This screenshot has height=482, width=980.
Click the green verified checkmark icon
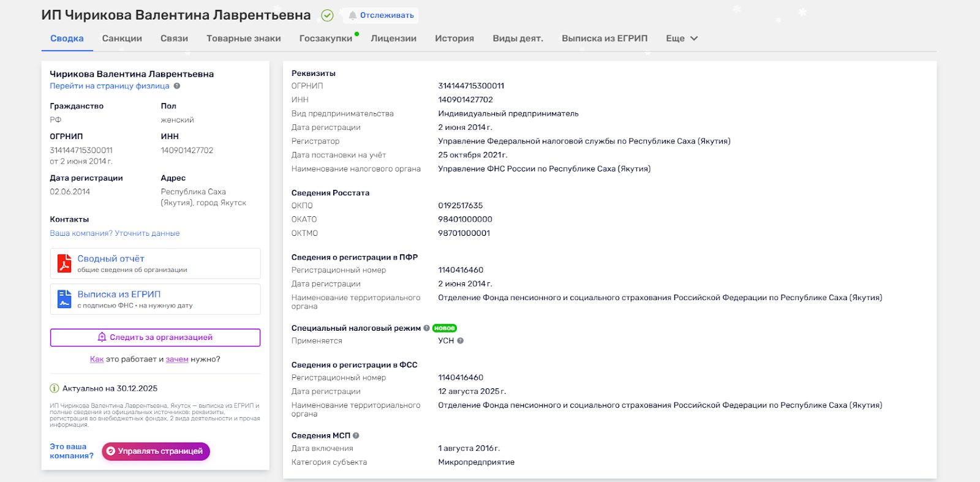coord(327,15)
